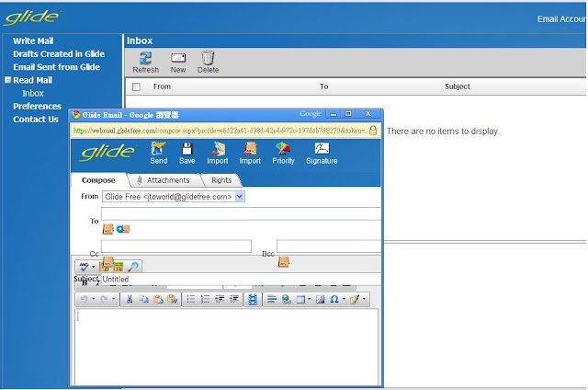Click the add-contact icon under To field

123,229
